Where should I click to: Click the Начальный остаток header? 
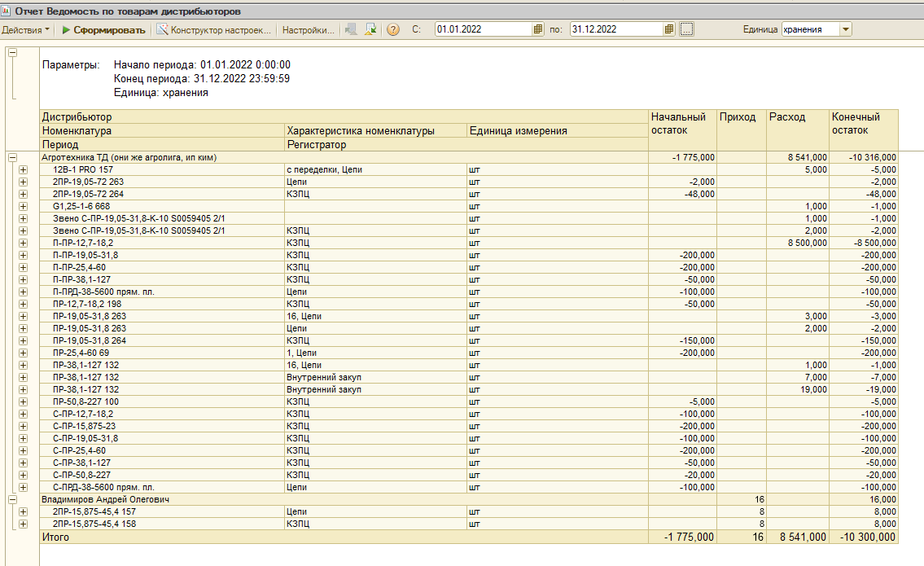click(x=682, y=129)
